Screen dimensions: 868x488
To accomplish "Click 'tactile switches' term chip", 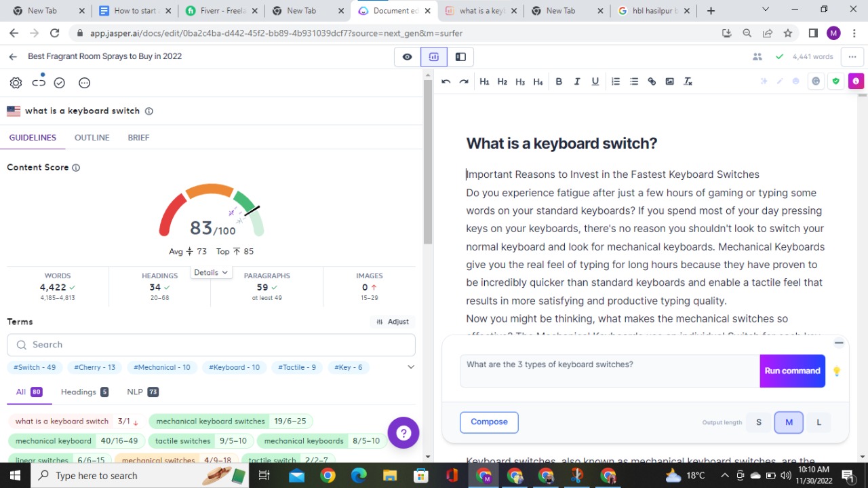I will (x=201, y=441).
